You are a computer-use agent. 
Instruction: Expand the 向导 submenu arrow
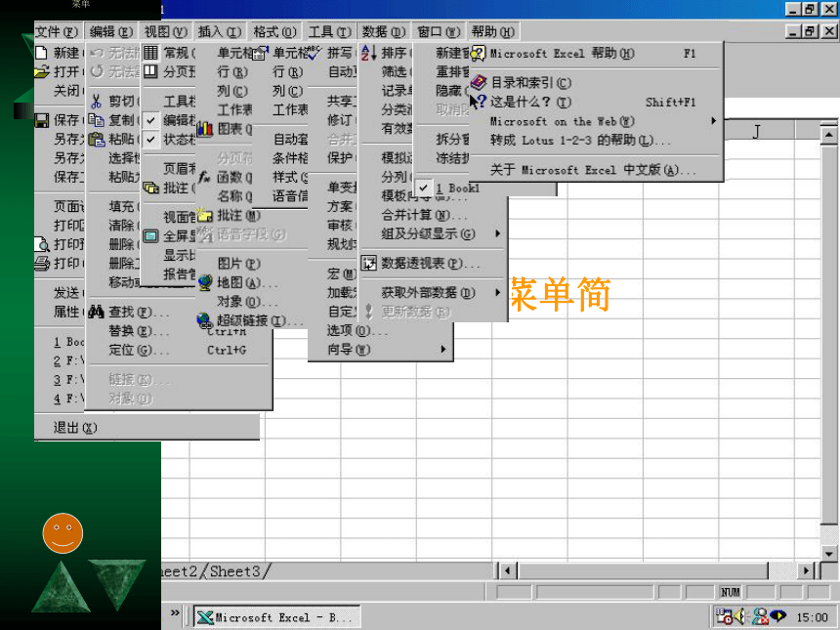point(443,350)
